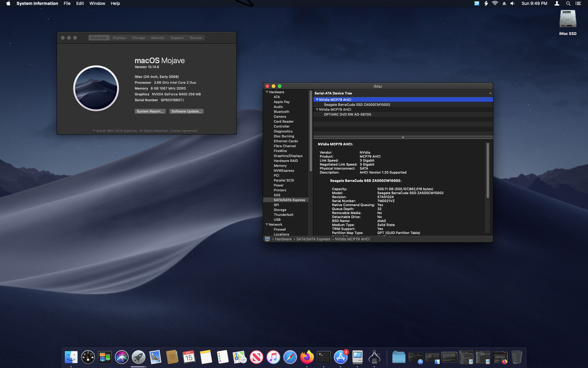Open Mission Control from the Dock
This screenshot has height=368, width=588.
[105, 357]
